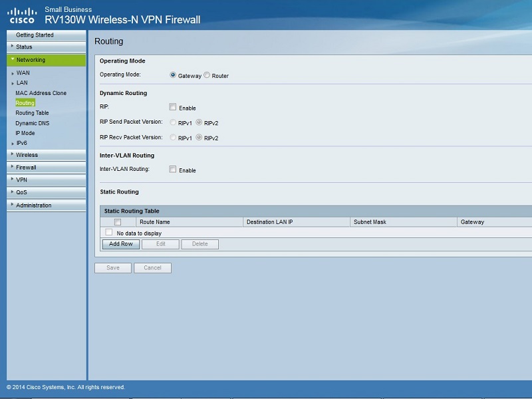Image resolution: width=532 pixels, height=399 pixels.
Task: Expand the VPN menu section
Action: (x=46, y=180)
